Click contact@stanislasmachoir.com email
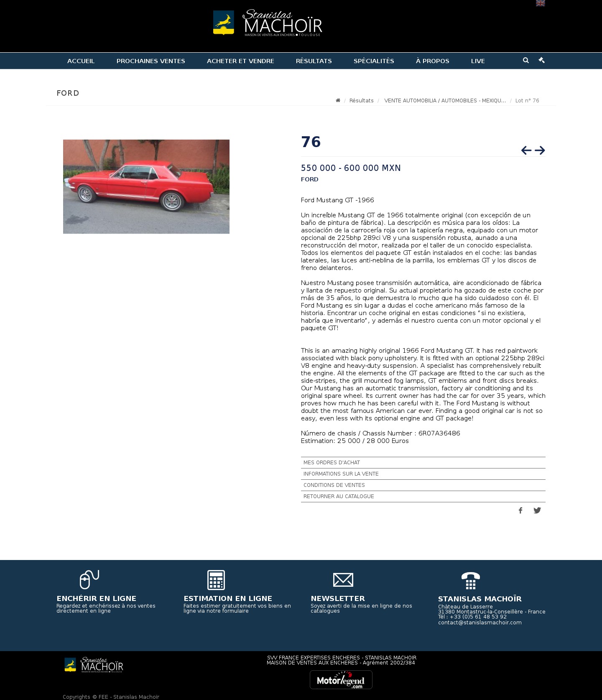This screenshot has width=602, height=700. [480, 623]
